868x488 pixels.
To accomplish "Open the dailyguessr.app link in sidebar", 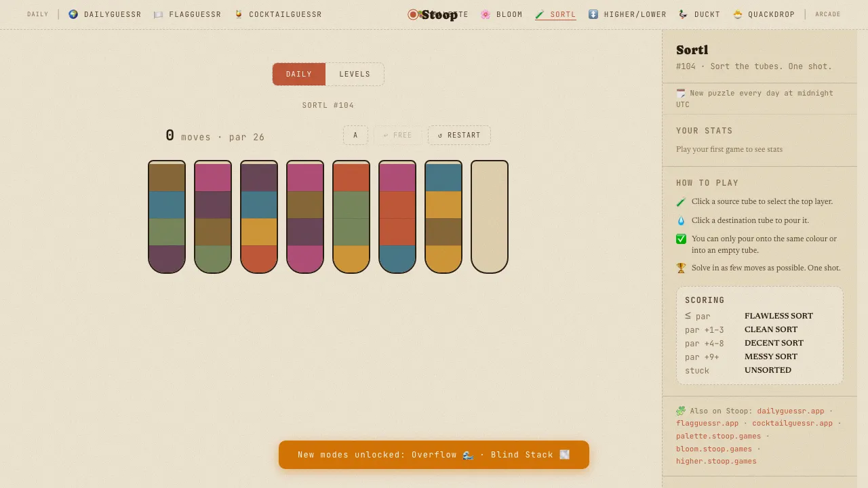I will pos(791,411).
